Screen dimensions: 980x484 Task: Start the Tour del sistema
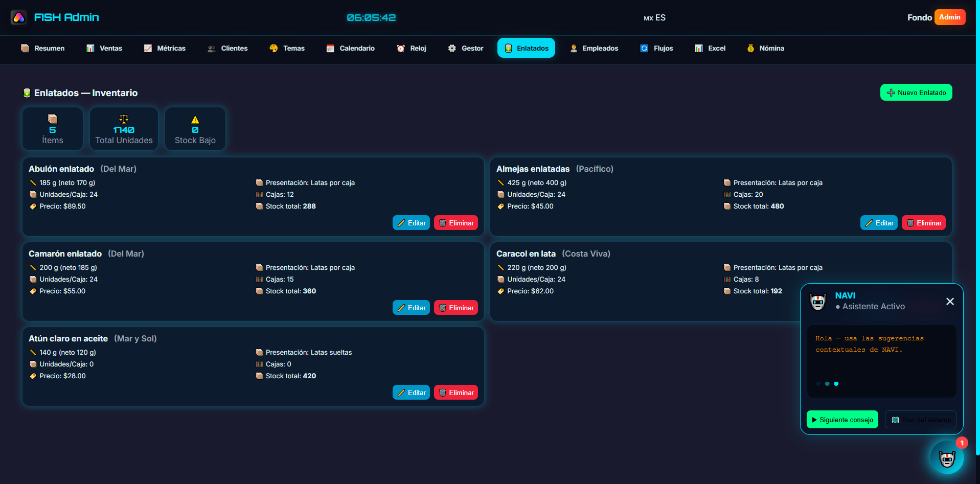(921, 420)
